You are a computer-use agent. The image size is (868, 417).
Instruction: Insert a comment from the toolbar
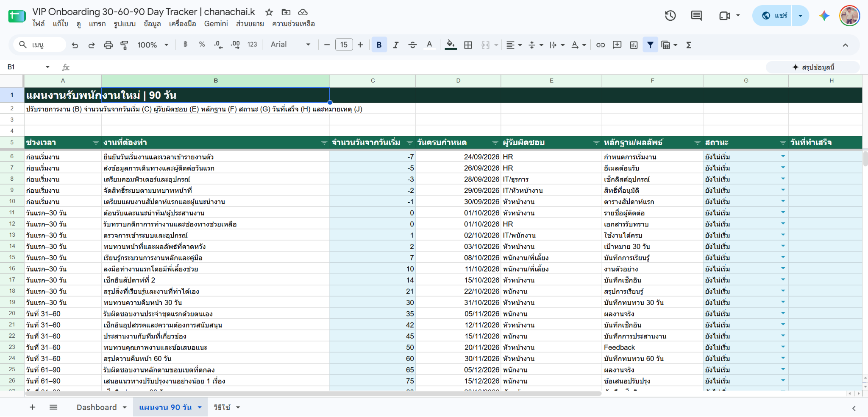pyautogui.click(x=617, y=45)
